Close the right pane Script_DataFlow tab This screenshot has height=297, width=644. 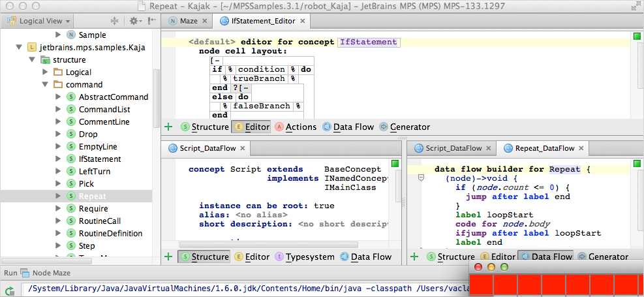[x=488, y=148]
